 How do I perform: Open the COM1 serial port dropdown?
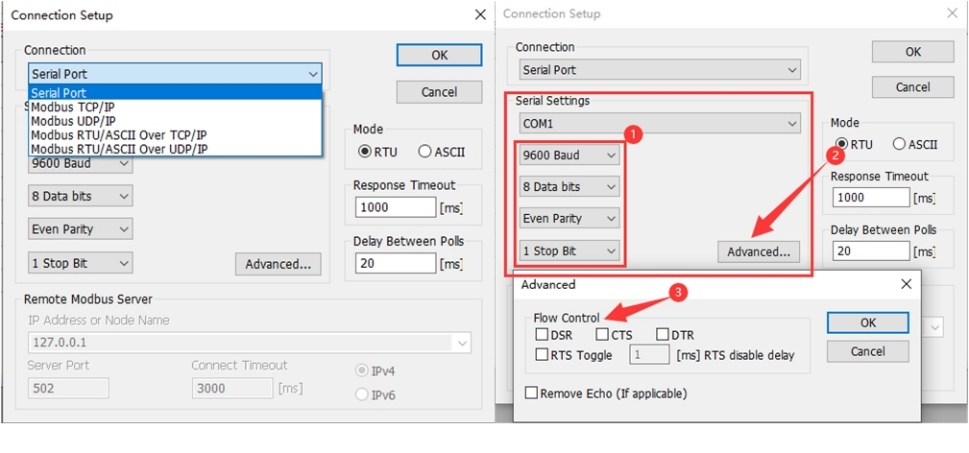[x=660, y=123]
